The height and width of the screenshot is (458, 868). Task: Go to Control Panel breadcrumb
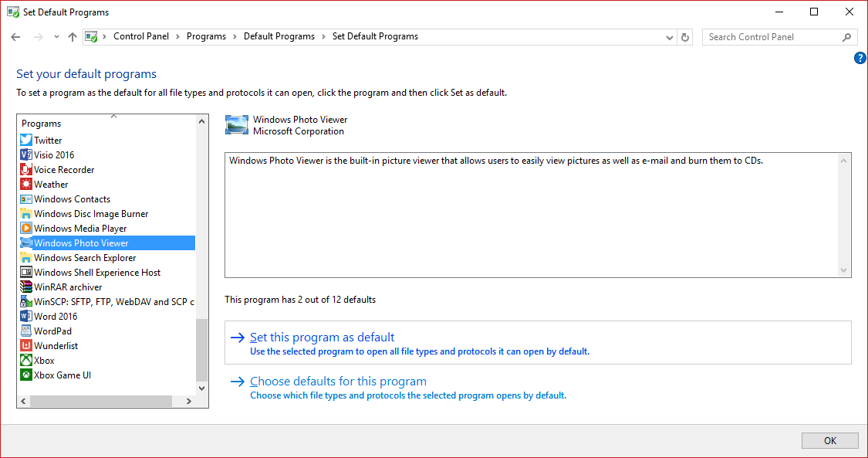tap(141, 36)
